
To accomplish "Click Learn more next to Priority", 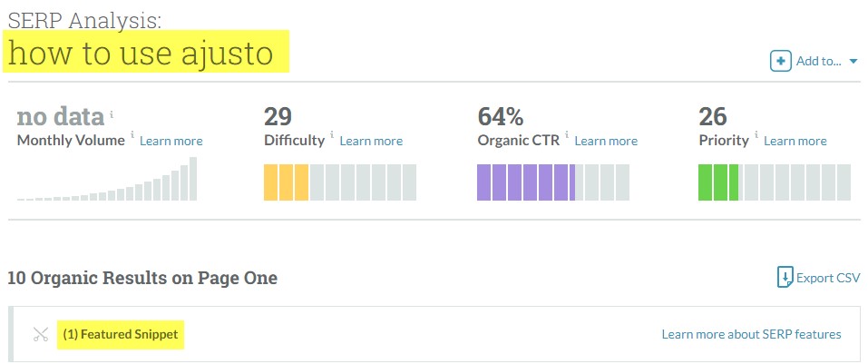I will pos(795,141).
